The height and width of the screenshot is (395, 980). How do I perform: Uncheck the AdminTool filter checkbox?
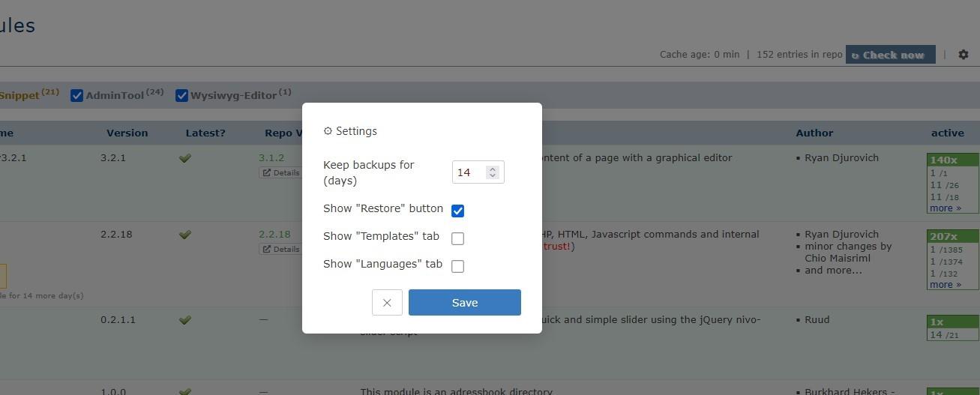tap(76, 95)
